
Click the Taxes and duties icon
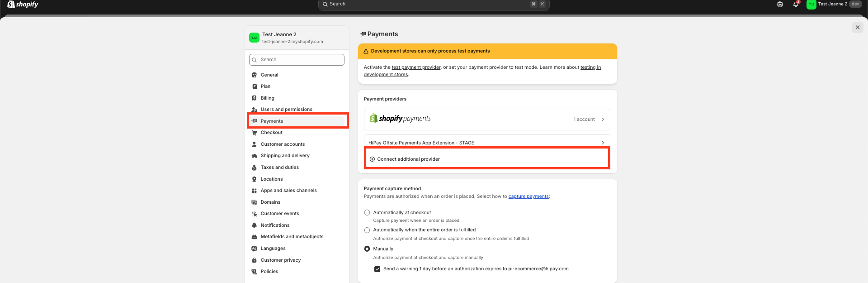click(254, 168)
